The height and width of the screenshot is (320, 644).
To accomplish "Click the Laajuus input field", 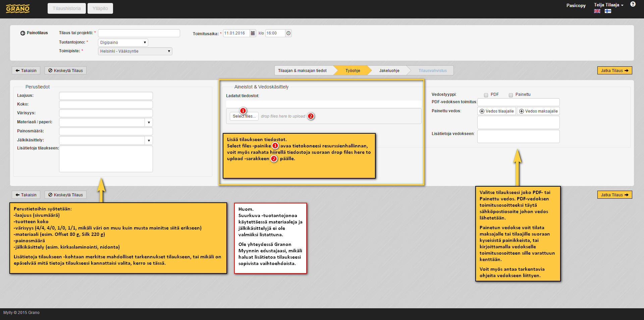I will click(x=106, y=96).
